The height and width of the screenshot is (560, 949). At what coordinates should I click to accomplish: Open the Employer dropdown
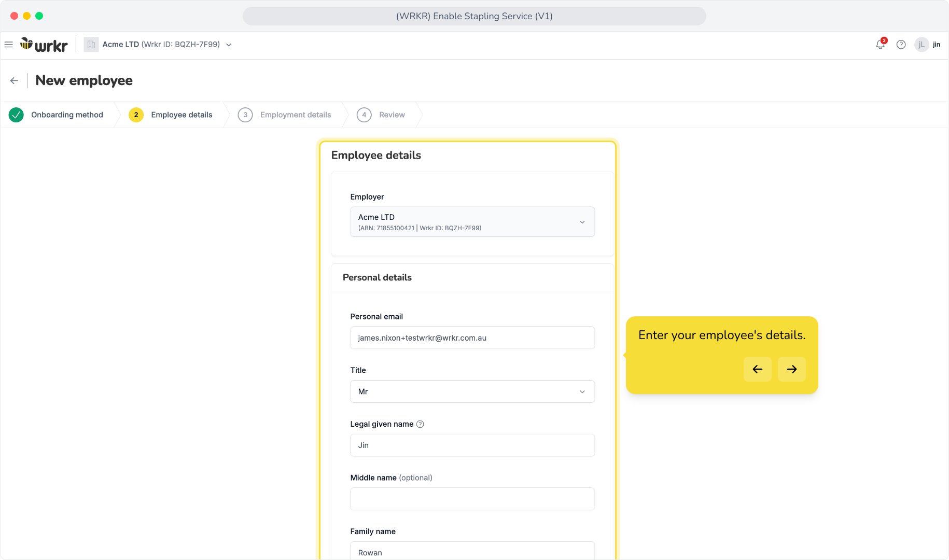[x=472, y=222]
